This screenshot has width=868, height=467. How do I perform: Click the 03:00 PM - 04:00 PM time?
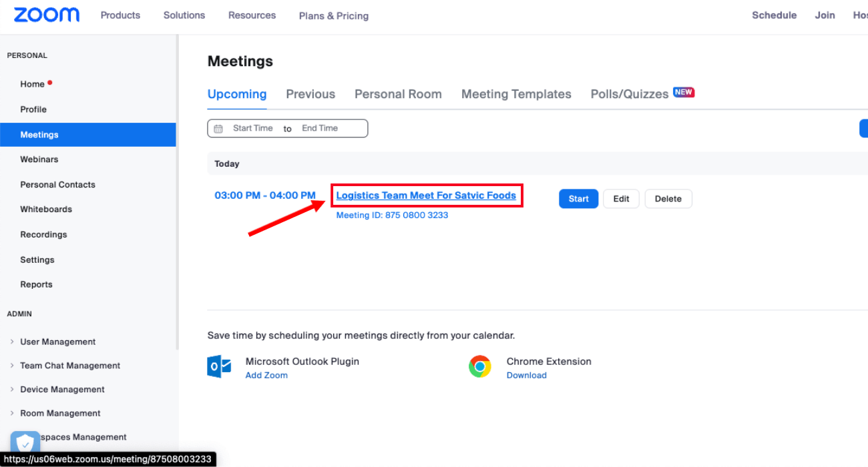point(265,195)
